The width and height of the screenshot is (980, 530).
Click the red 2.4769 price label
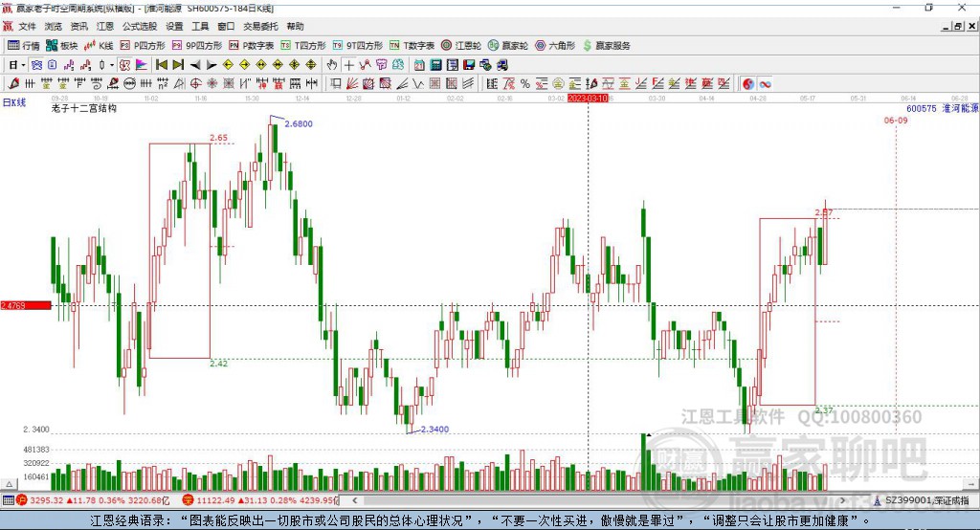point(26,305)
